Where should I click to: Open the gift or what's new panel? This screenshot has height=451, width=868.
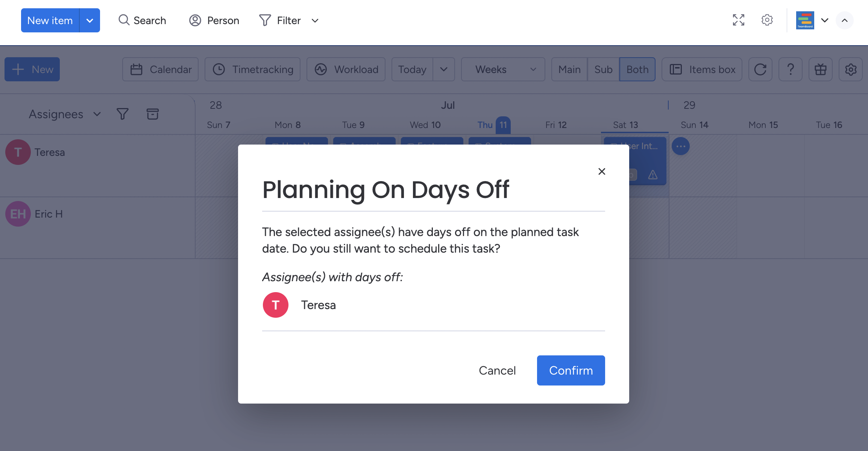(821, 69)
